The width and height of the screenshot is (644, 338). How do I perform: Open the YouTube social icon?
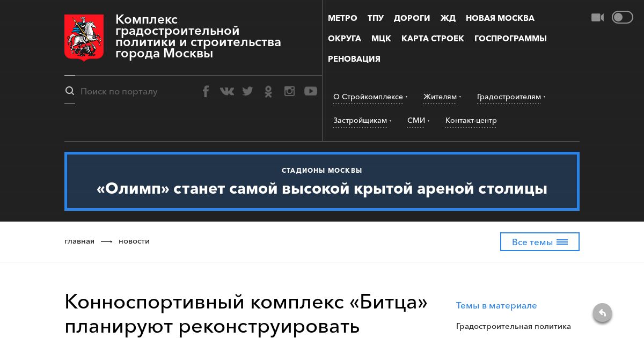(311, 91)
